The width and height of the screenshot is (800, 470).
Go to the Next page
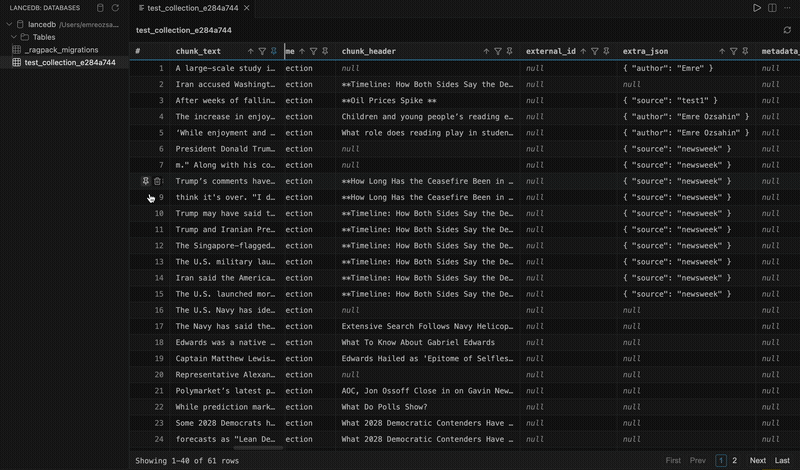pos(758,460)
